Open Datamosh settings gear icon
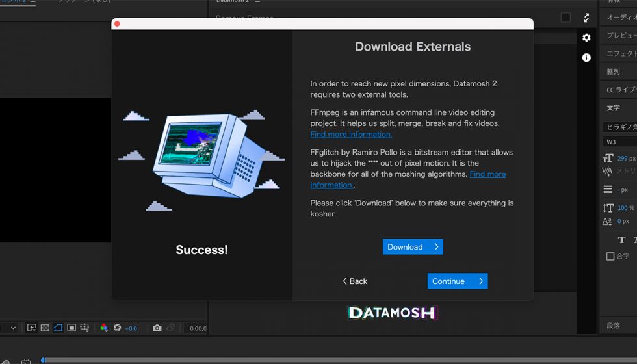The width and height of the screenshot is (637, 364). coord(586,38)
